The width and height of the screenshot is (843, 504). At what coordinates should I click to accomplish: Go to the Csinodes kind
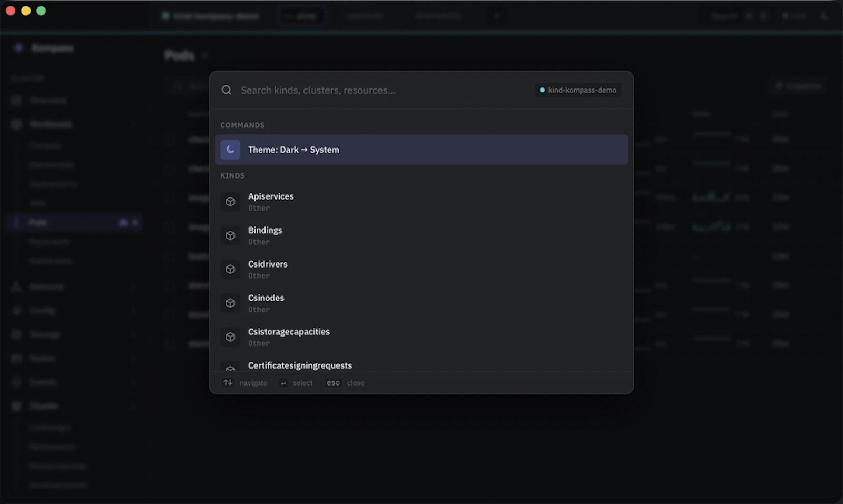(x=421, y=303)
